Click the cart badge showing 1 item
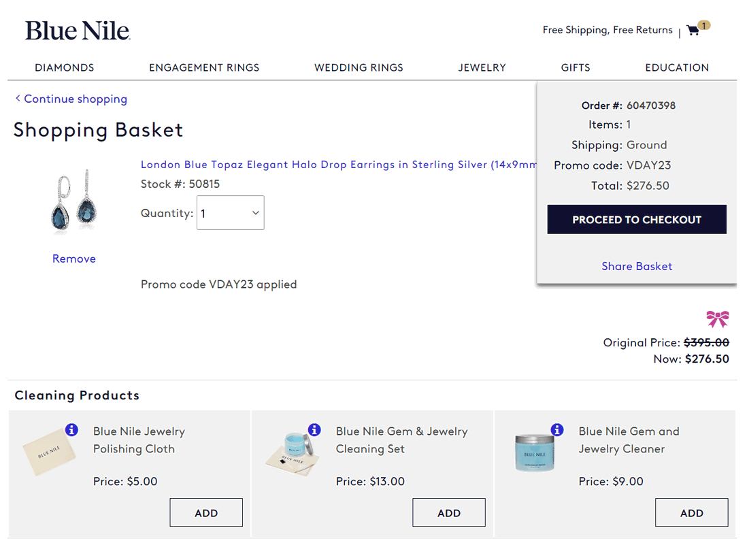 pyautogui.click(x=703, y=24)
